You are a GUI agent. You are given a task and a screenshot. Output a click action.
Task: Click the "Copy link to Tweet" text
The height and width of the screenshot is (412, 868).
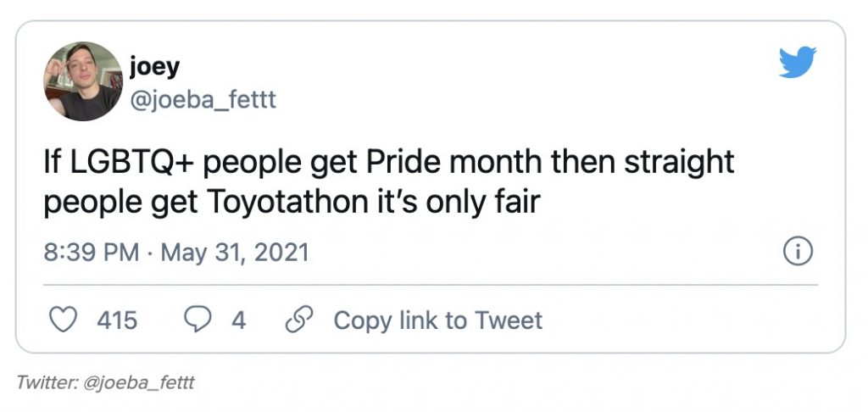click(x=437, y=320)
